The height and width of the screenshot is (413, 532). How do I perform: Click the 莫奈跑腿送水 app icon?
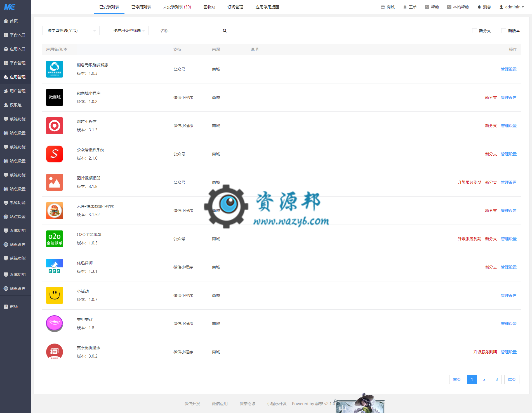tap(55, 352)
